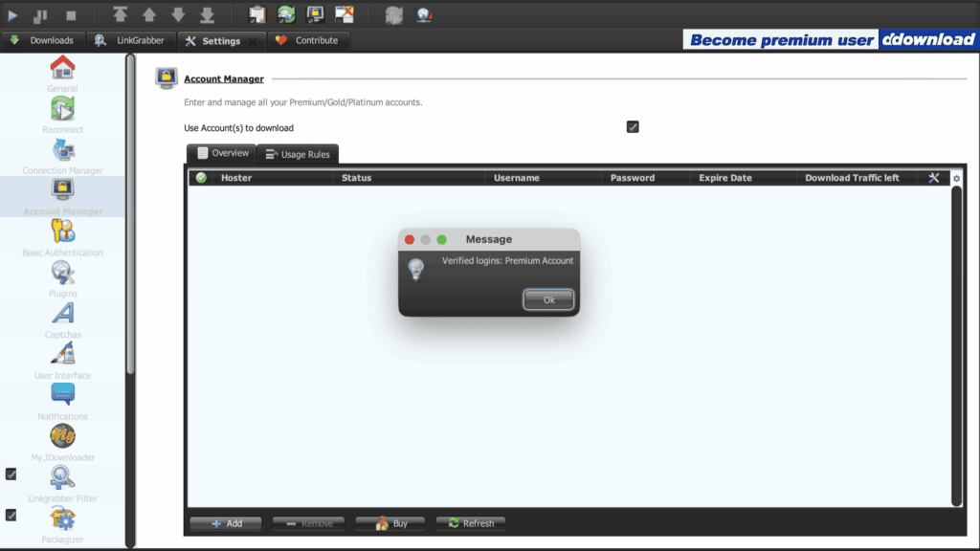
Task: Toggle auto reconnect icon in toolbar
Action: [286, 14]
